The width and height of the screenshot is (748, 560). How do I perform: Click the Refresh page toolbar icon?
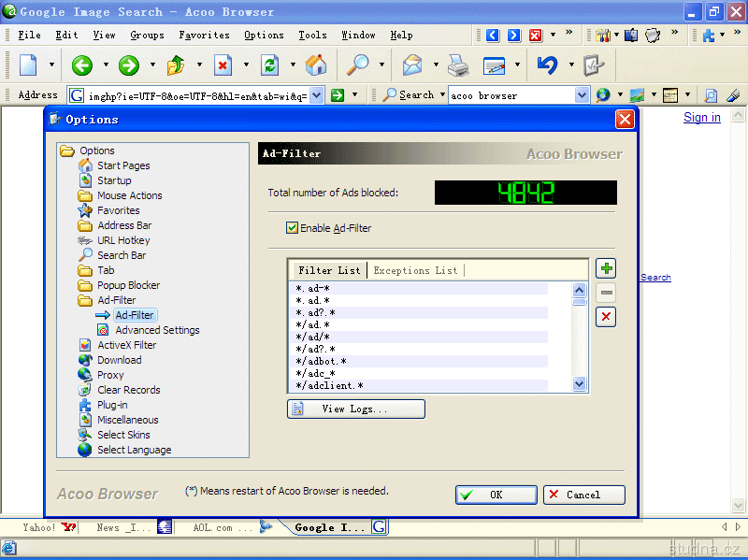click(x=270, y=65)
